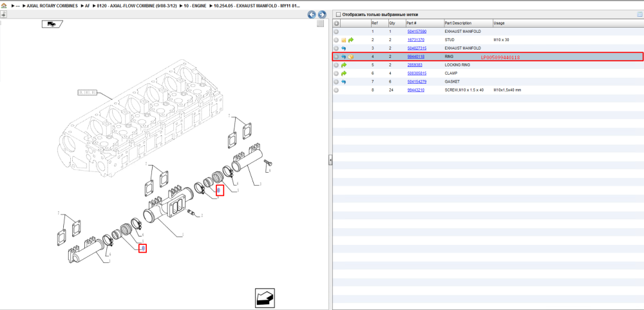644x310 pixels.
Task: Click green arrow icon on CLAMP row
Action: point(344,73)
